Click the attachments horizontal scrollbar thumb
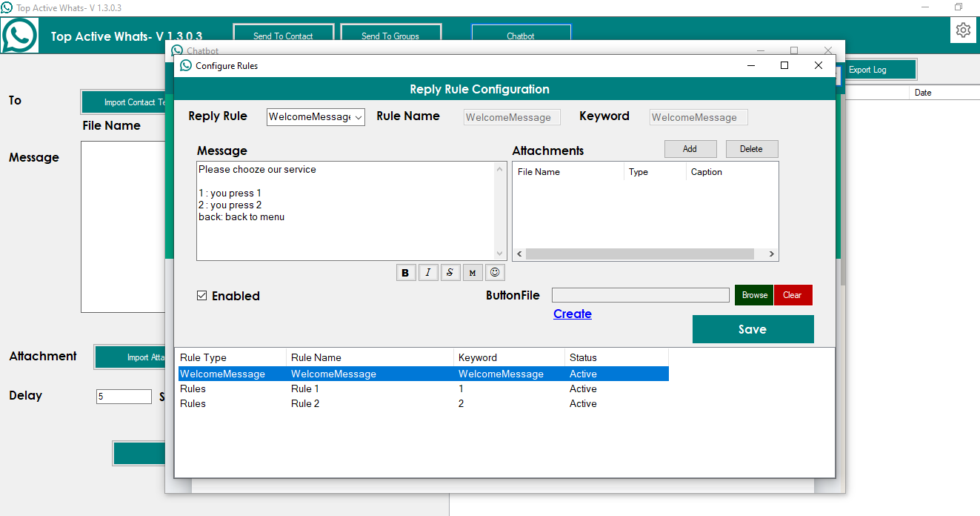Image resolution: width=980 pixels, height=516 pixels. [640, 254]
